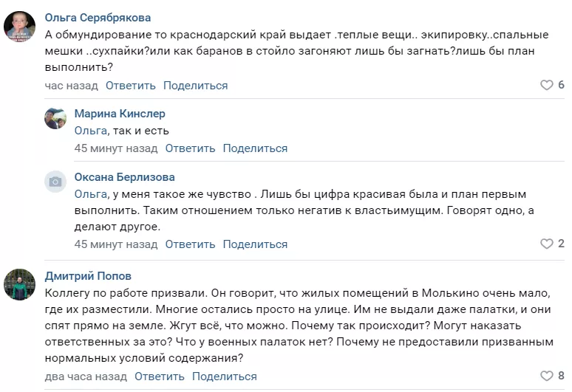The height and width of the screenshot is (392, 572).
Task: Open Ольга Серябрякова's profile name link
Action: click(x=108, y=17)
